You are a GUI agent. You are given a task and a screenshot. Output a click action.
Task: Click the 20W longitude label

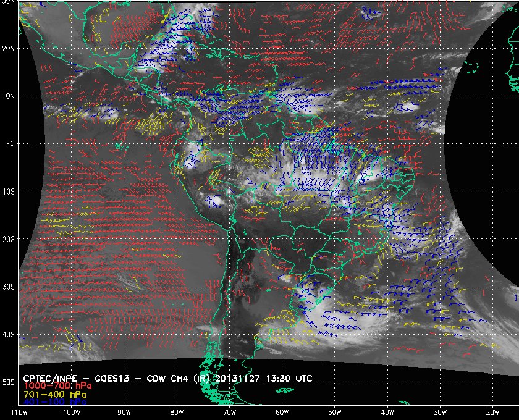(492, 413)
